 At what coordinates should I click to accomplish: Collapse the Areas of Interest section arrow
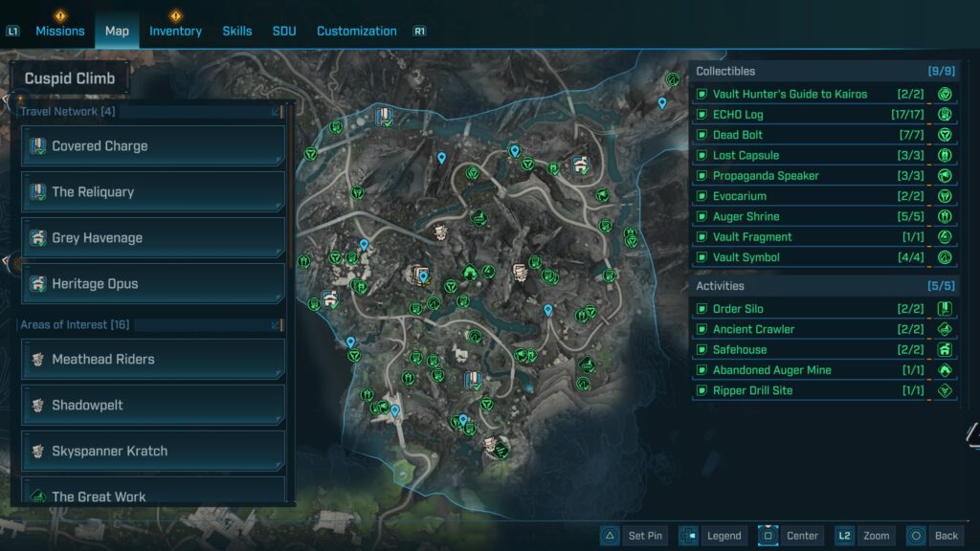click(277, 325)
